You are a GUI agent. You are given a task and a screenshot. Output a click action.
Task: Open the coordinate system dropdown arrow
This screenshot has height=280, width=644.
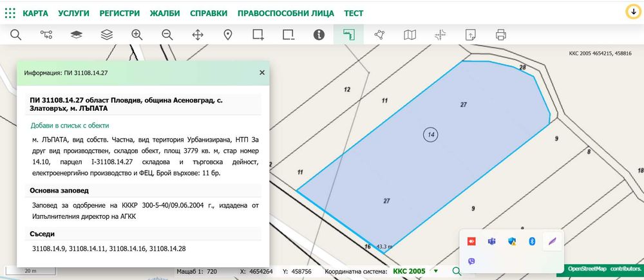tap(436, 271)
